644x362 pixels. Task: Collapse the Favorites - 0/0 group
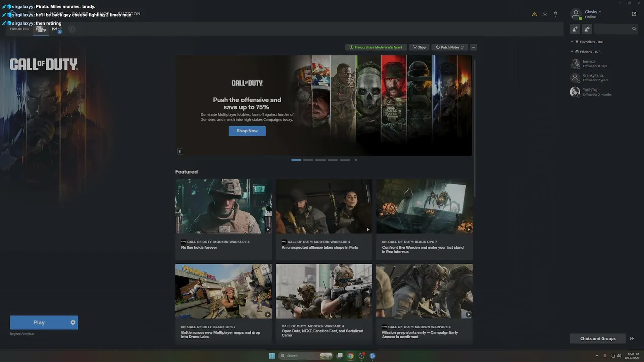(x=572, y=42)
